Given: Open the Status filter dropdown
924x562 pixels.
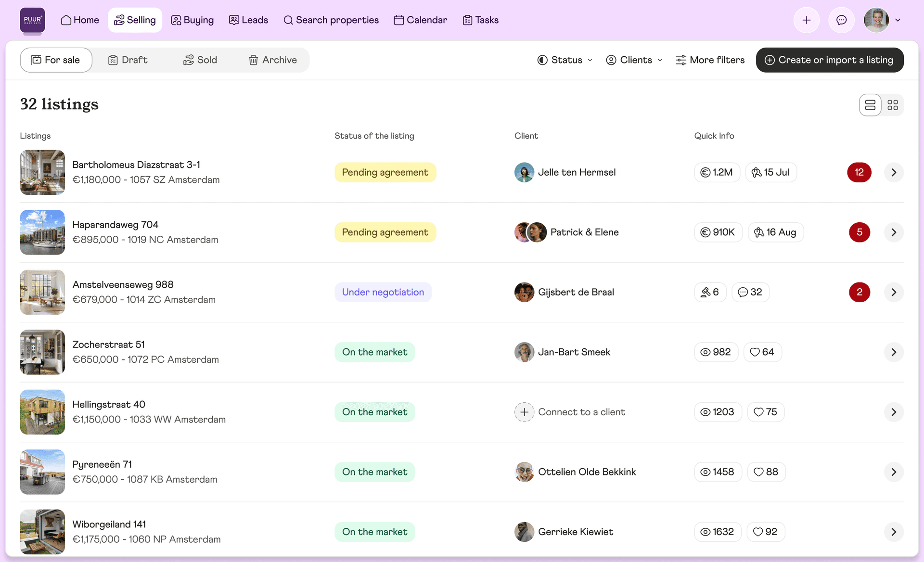Looking at the screenshot, I should 565,60.
